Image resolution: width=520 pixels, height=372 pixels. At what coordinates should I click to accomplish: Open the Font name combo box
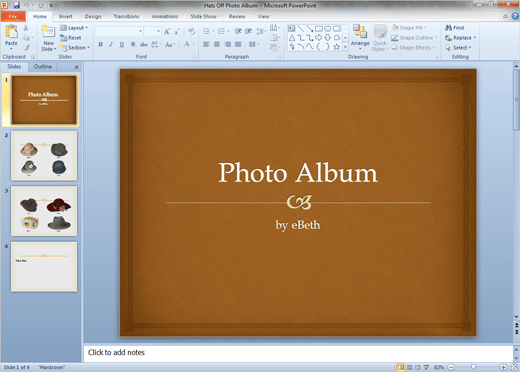coord(119,31)
